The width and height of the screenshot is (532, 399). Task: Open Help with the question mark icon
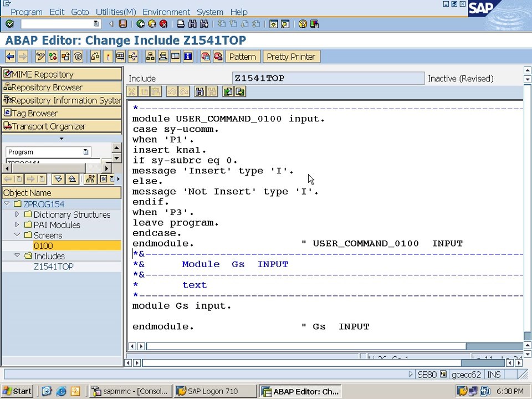click(303, 24)
